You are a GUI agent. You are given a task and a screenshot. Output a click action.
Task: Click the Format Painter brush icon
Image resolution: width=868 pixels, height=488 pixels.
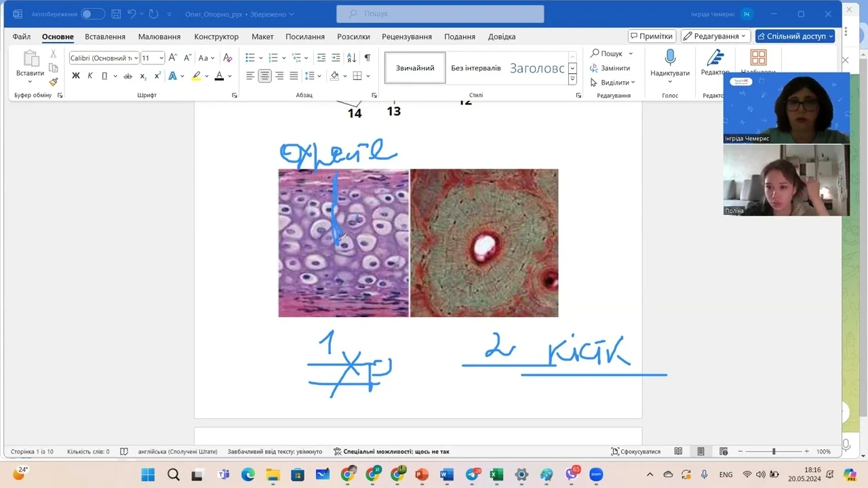click(54, 82)
